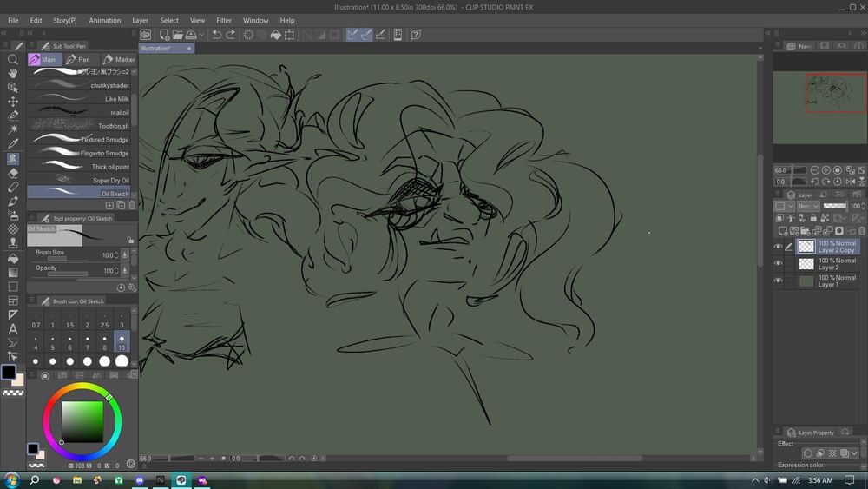Delete layer using the trash icon
The width and height of the screenshot is (868, 489).
(x=861, y=230)
